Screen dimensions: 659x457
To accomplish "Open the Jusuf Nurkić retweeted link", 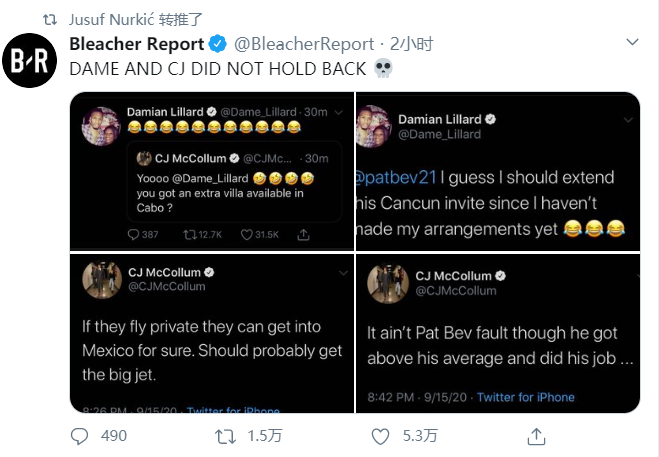I will tap(136, 19).
